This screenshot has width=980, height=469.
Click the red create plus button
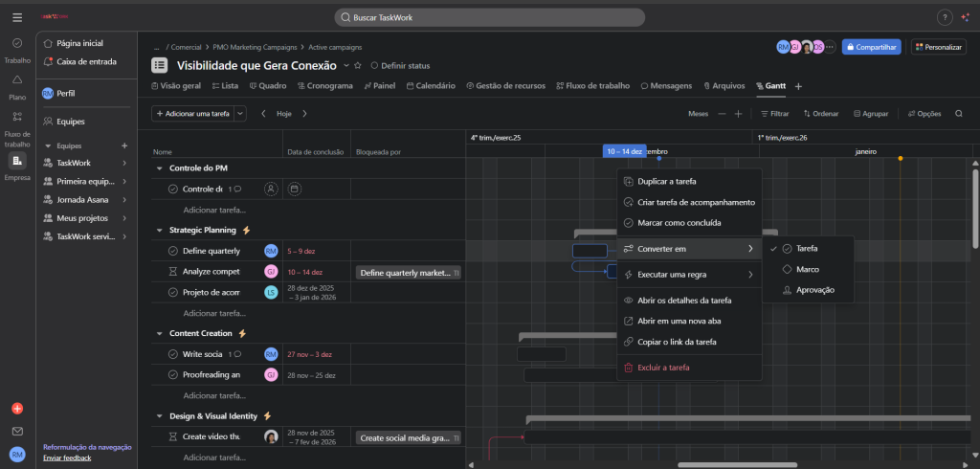tap(17, 409)
